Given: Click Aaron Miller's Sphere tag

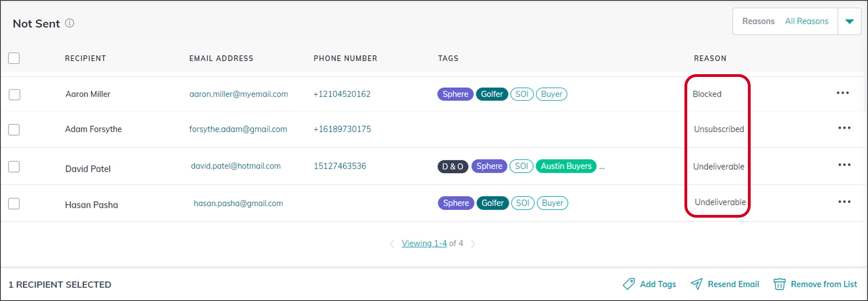Looking at the screenshot, I should pos(455,94).
